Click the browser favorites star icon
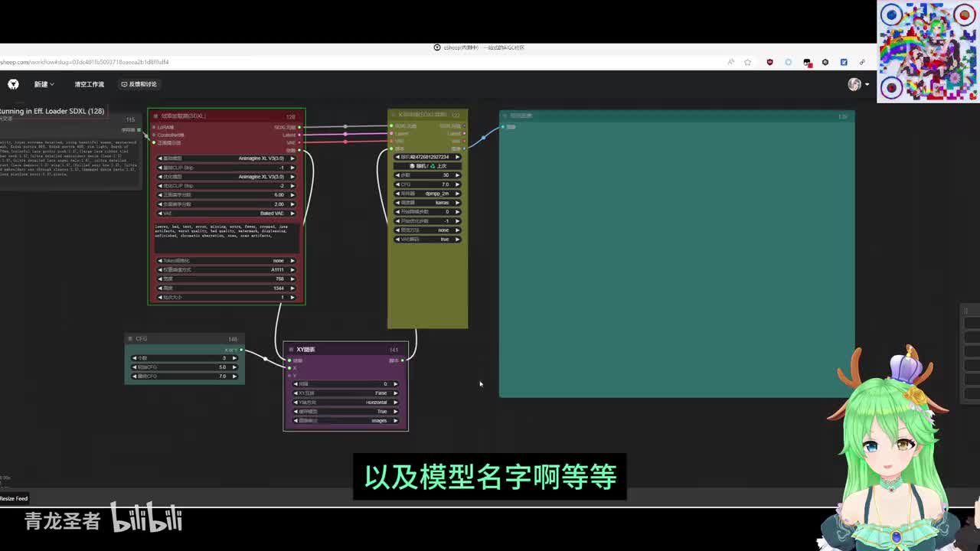 pyautogui.click(x=748, y=62)
